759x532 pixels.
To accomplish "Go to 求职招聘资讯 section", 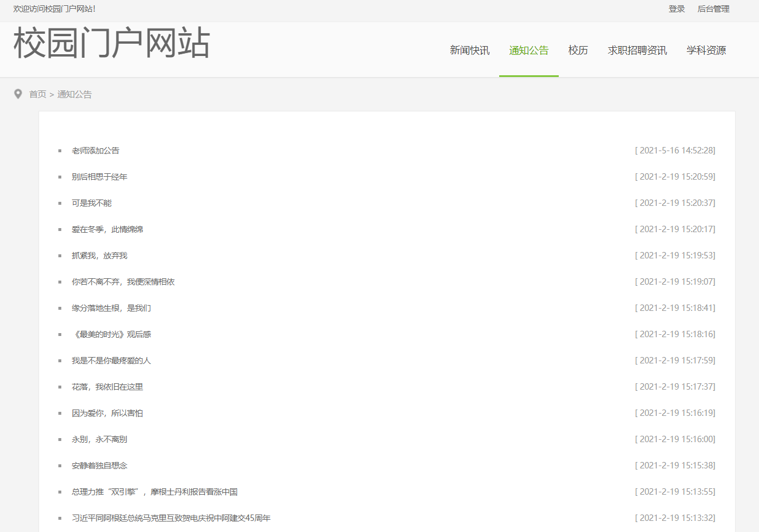I will [637, 51].
